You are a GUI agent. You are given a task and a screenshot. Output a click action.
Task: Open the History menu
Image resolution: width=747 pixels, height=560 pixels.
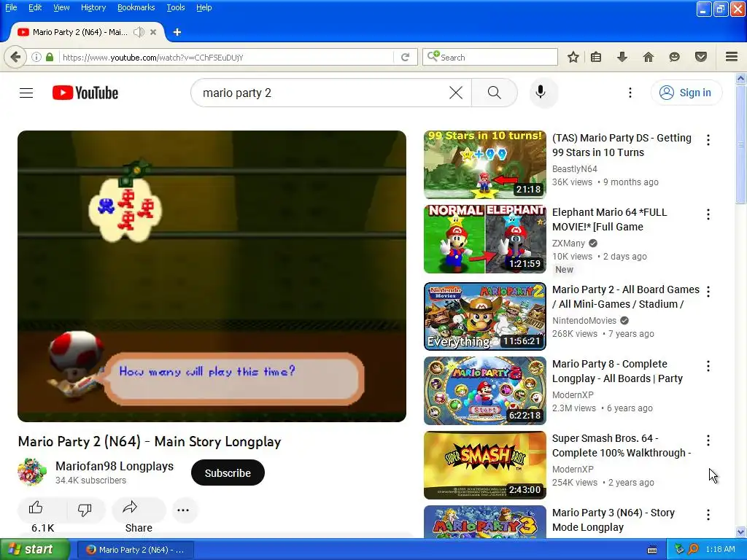[93, 7]
